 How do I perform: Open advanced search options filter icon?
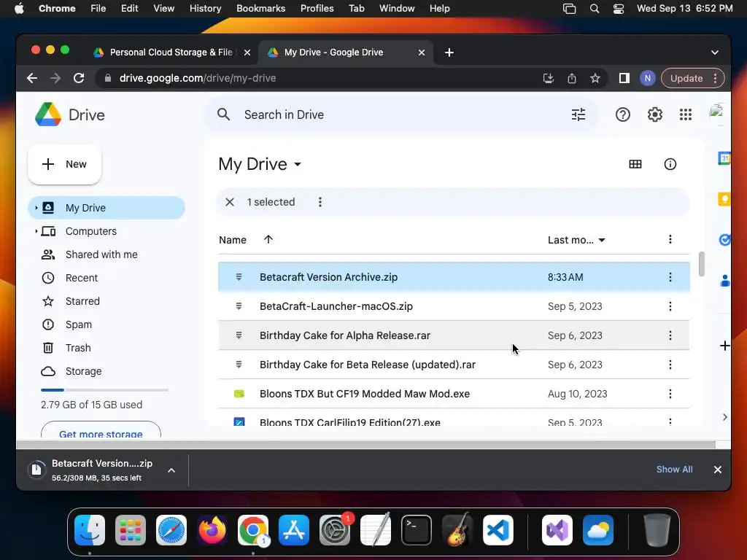tap(578, 114)
